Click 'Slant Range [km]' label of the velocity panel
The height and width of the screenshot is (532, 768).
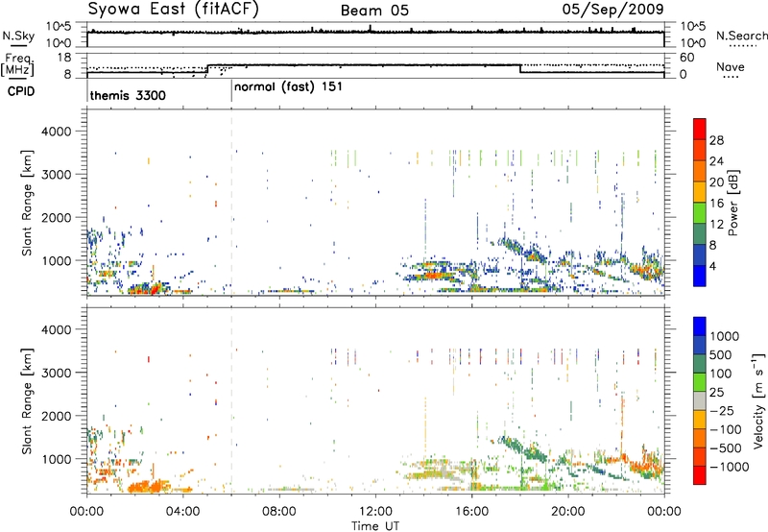[x=27, y=401]
